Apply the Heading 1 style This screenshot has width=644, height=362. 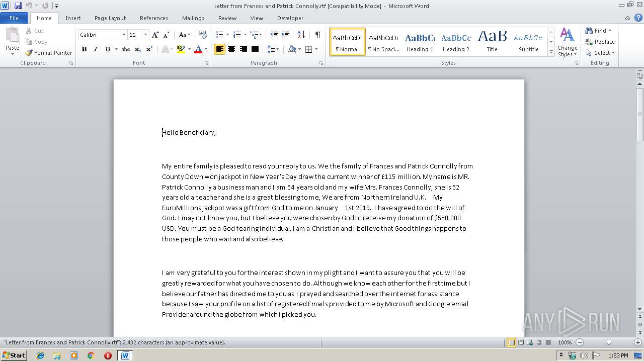(x=420, y=42)
